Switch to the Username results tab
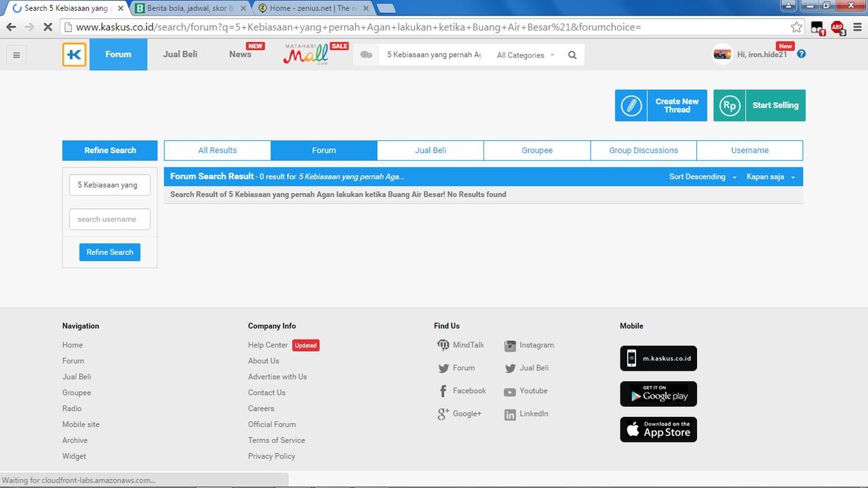 tap(750, 150)
